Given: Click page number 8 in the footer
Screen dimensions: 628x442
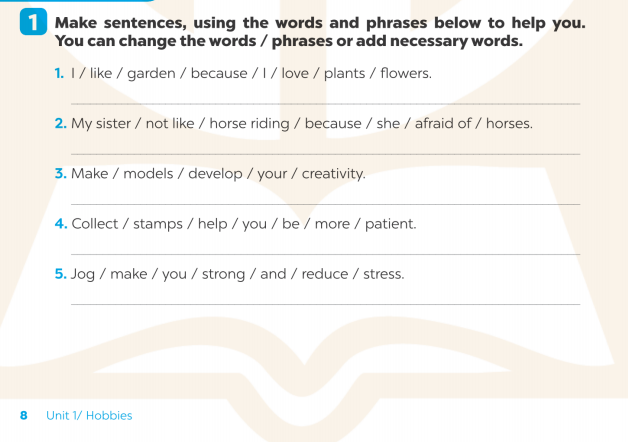Looking at the screenshot, I should [x=24, y=415].
